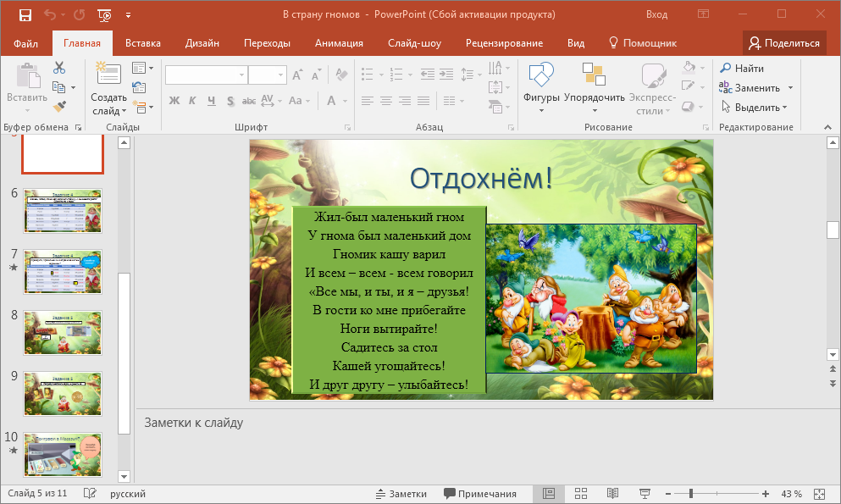Viewport: 841px width, 504px height.
Task: Switch to Слайд-шоу tab
Action: tap(415, 43)
